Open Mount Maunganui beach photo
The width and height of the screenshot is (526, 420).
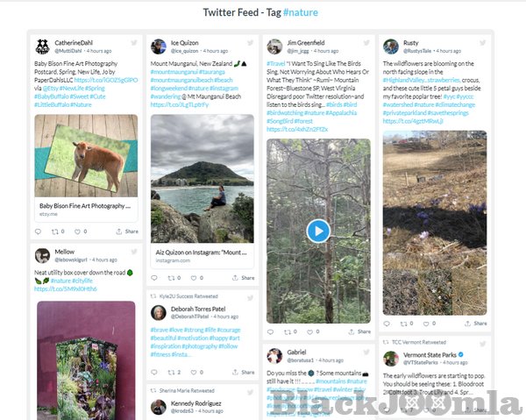(202, 180)
